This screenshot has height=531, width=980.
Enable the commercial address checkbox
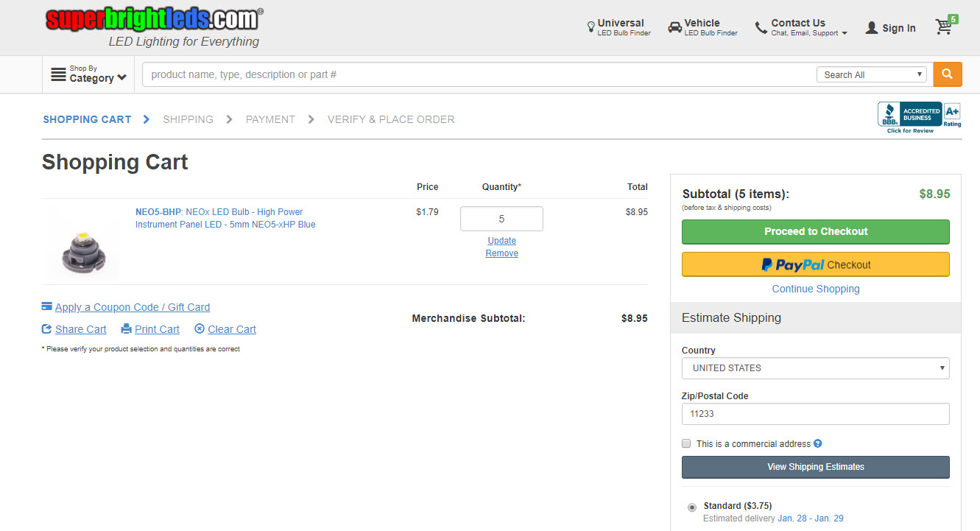click(x=686, y=444)
